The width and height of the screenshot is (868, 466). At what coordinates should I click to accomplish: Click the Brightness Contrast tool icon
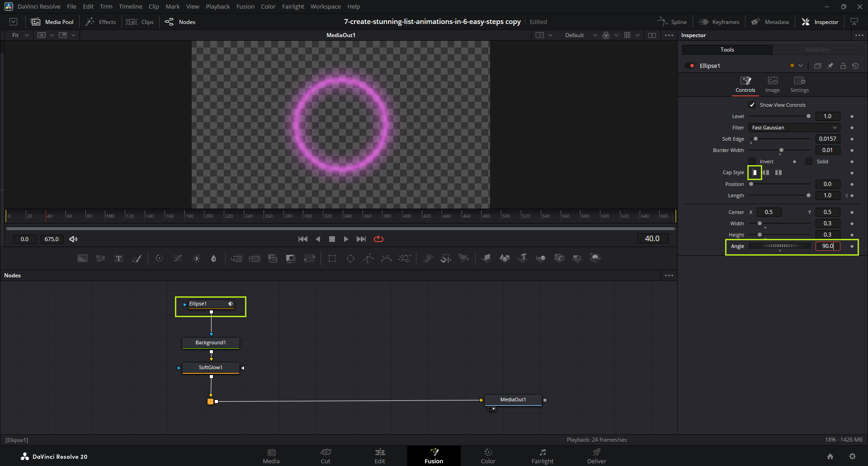tap(196, 258)
